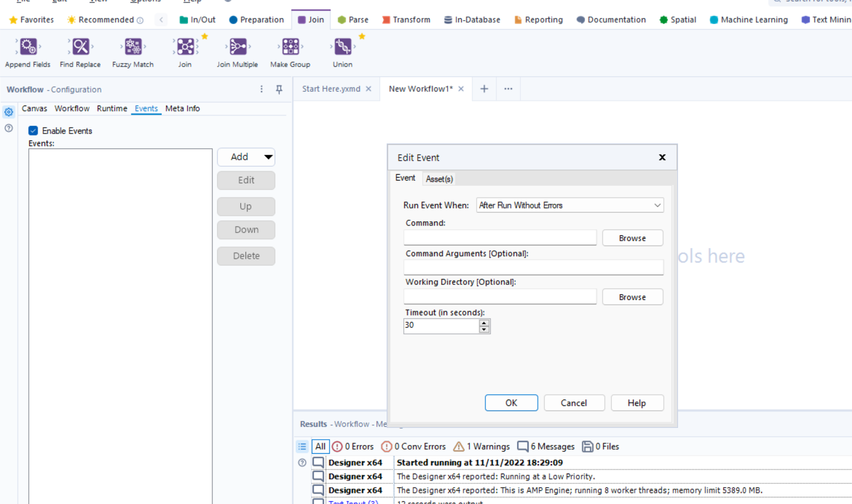
Task: Open the Runtime configuration tab
Action: (x=112, y=109)
